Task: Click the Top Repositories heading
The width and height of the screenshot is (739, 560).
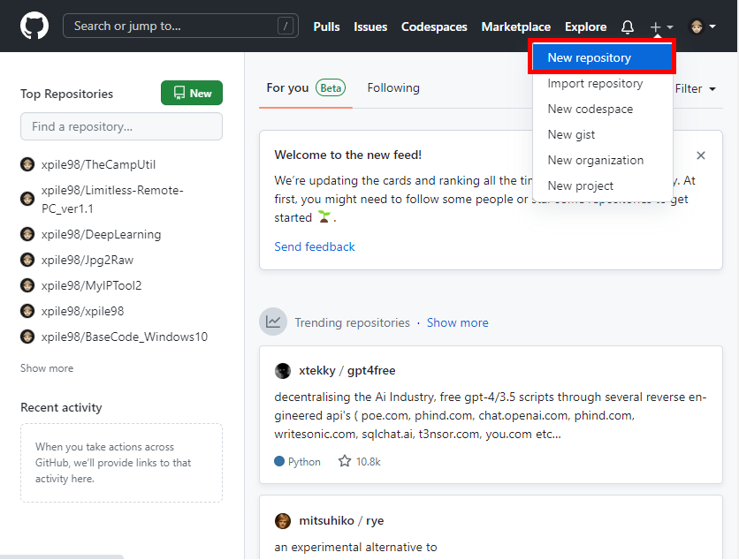Action: (67, 94)
